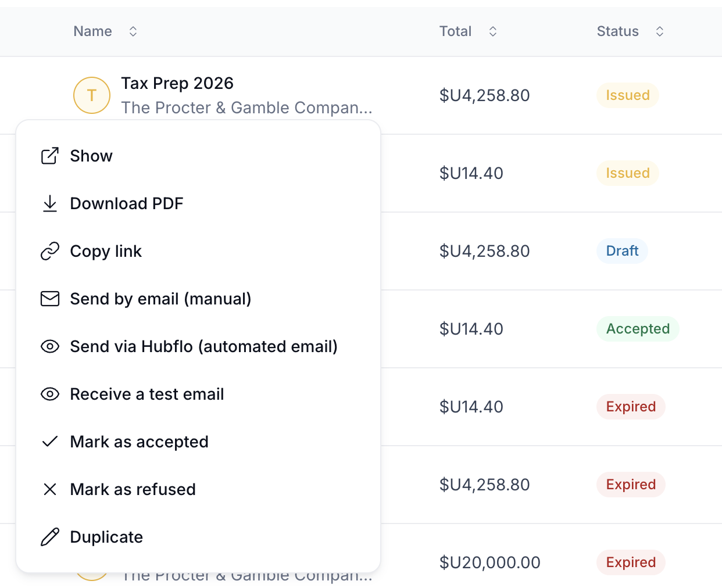Viewport: 722px width, 588px height.
Task: Click the eye icon beside Receive a test email
Action: coord(50,394)
